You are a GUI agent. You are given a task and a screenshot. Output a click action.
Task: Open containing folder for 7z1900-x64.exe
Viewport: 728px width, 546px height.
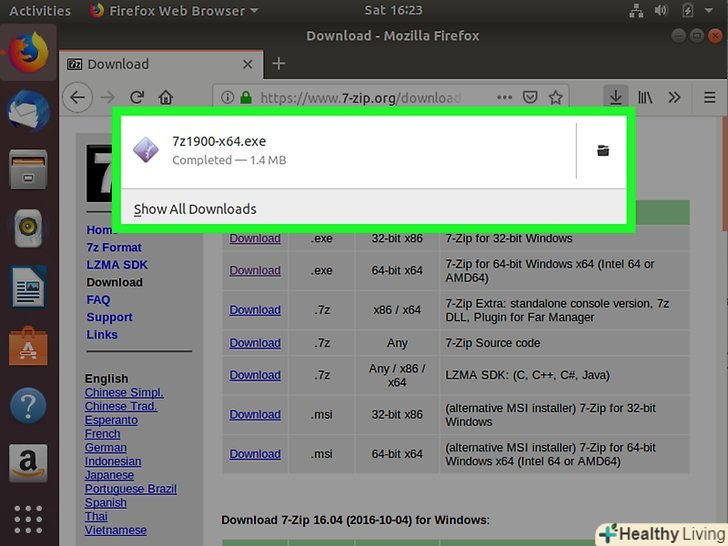602,151
